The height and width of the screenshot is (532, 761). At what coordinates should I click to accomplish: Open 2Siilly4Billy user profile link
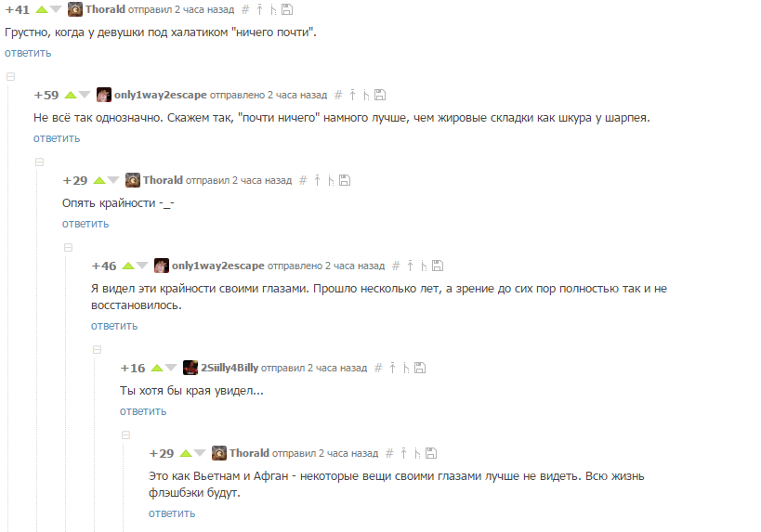point(230,368)
